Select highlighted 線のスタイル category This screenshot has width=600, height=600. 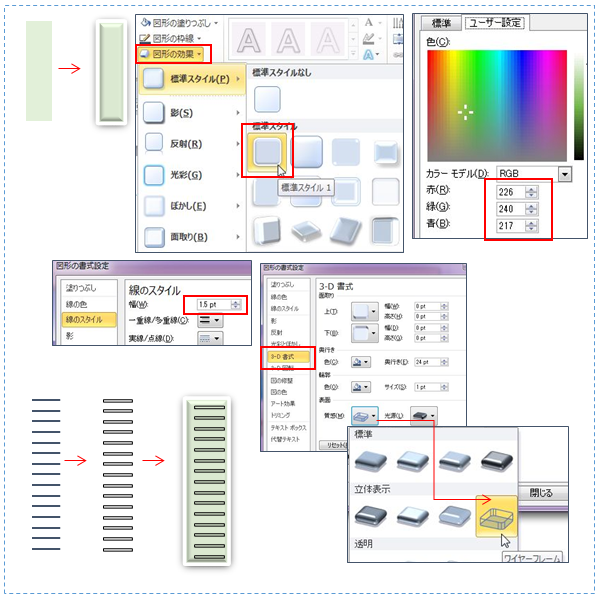pos(88,320)
